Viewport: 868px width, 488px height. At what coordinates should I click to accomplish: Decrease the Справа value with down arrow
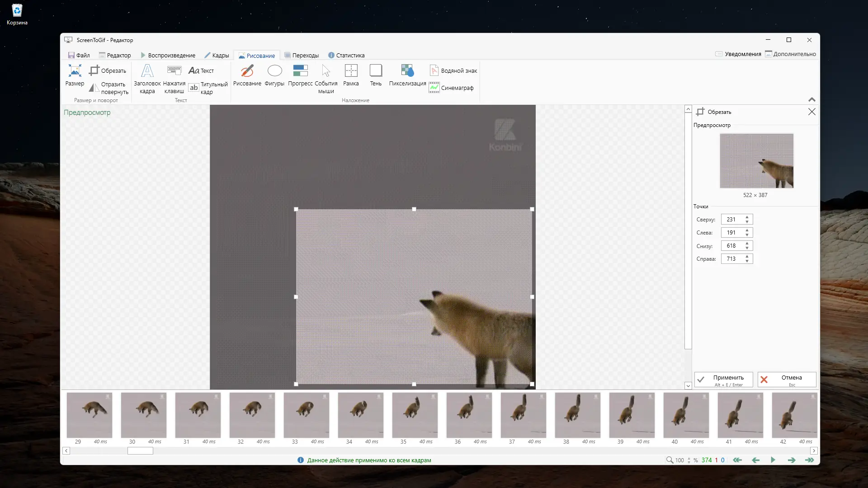747,261
